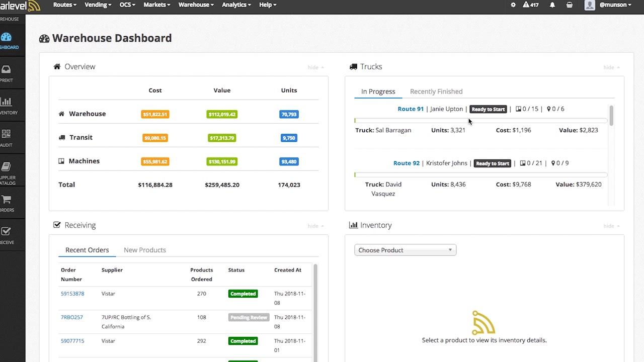Screen dimensions: 644x362
Task: Click the 7UP/RC Bottling supplier cell
Action: 126,322
